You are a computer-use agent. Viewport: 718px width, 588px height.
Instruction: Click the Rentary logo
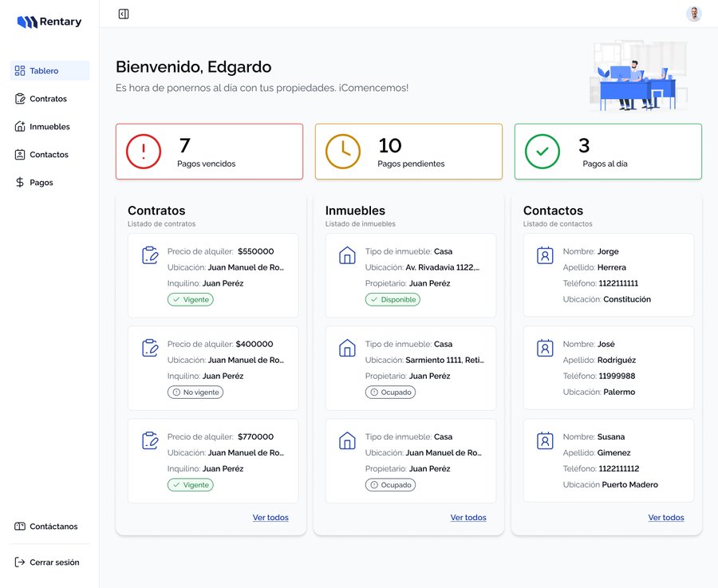[x=49, y=22]
